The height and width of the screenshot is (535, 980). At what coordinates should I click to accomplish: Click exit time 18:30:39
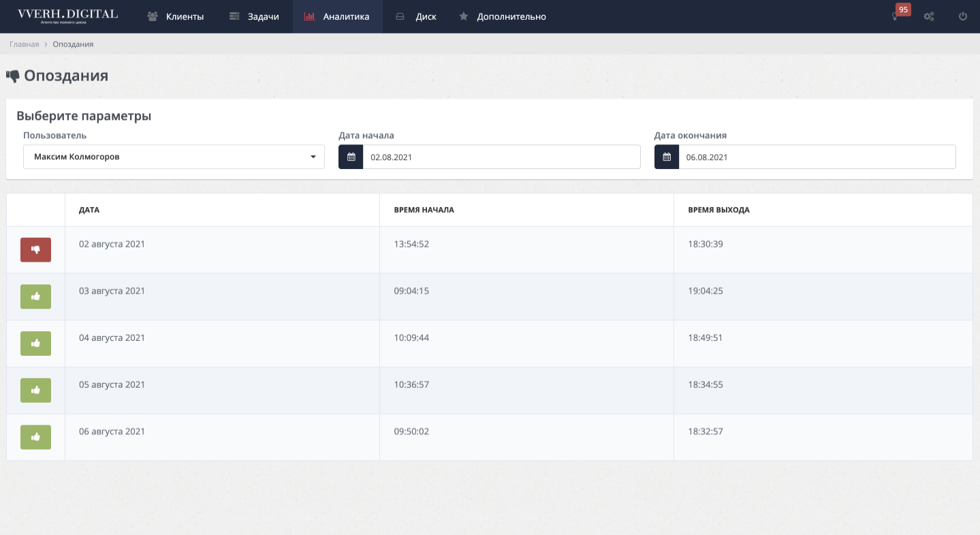(706, 244)
